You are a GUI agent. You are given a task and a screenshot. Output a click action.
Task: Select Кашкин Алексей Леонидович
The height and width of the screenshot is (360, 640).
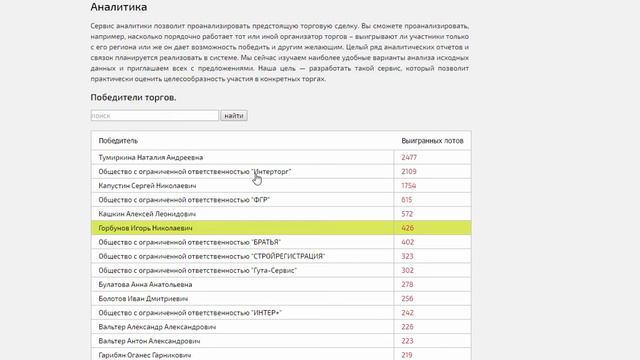click(x=147, y=213)
